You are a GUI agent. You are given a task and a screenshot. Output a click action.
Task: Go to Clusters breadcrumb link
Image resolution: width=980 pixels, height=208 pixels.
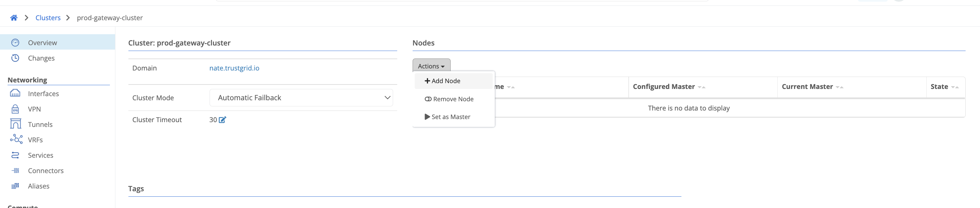pyautogui.click(x=48, y=18)
